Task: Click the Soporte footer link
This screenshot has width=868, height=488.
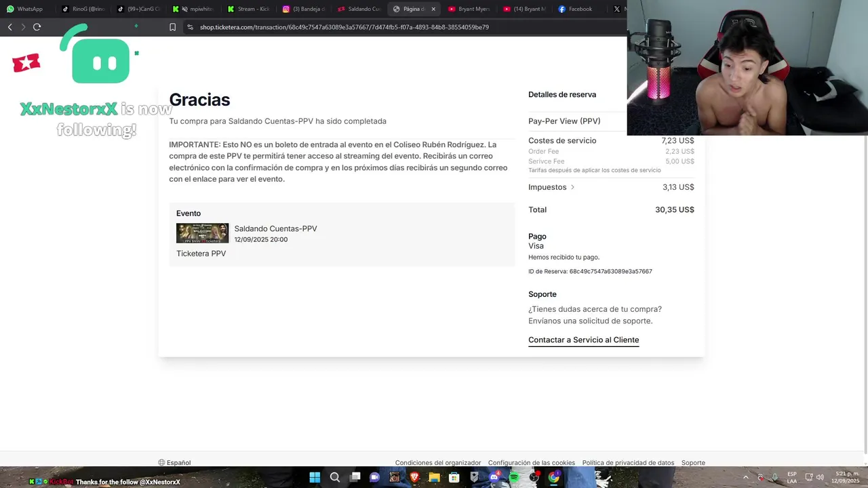Action: tap(693, 463)
